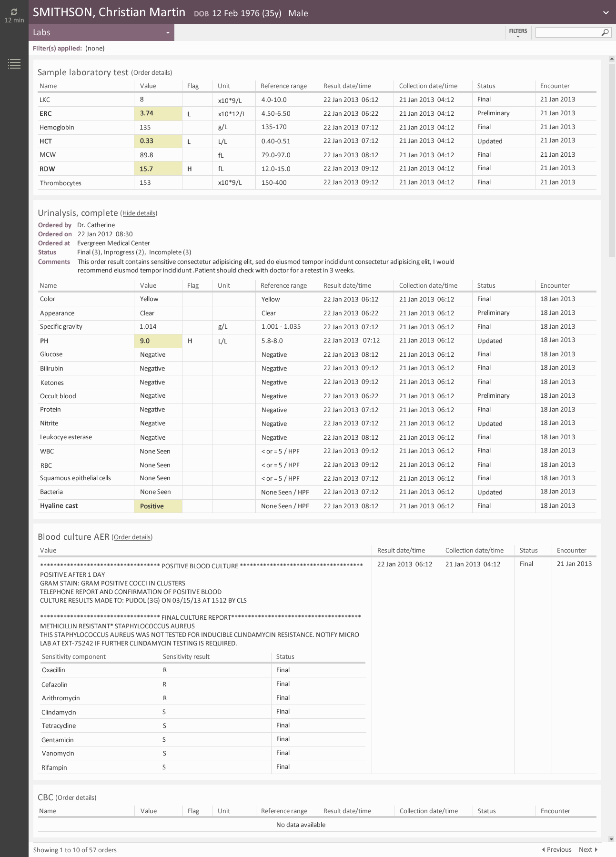Select Clindamycin sensitivity component
The height and width of the screenshot is (857, 616).
point(59,712)
